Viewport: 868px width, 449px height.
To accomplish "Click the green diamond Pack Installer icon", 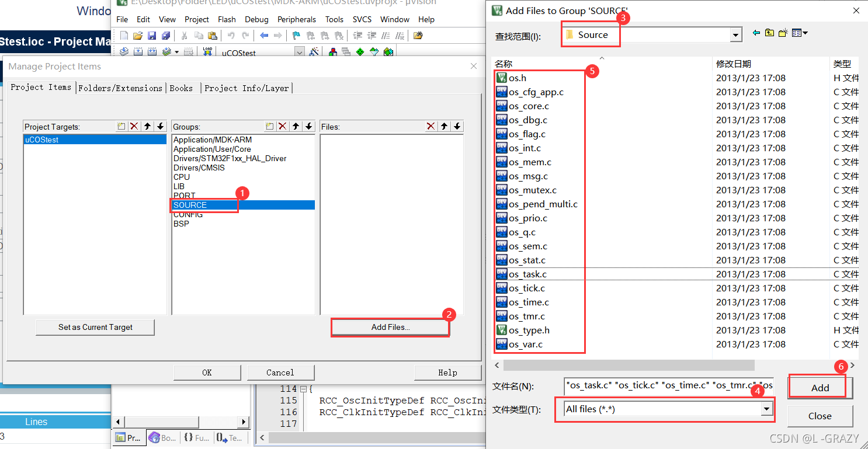I will click(360, 52).
